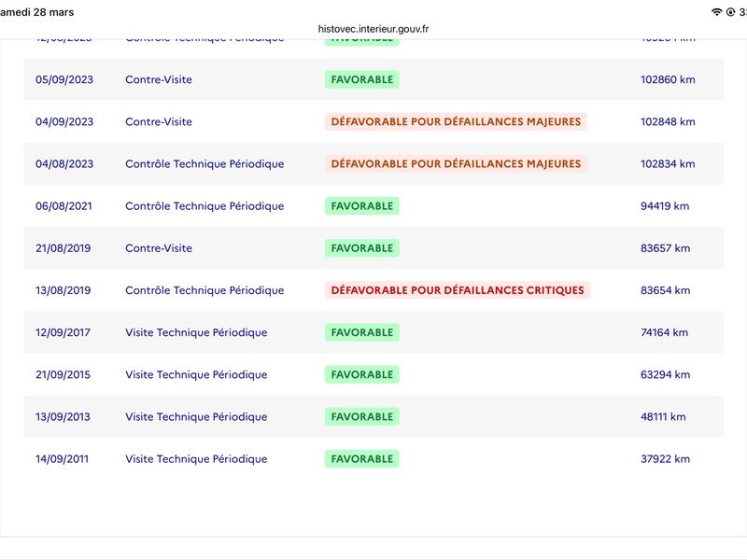The height and width of the screenshot is (560, 747).
Task: Click the 102860 km mileage value
Action: 668,79
